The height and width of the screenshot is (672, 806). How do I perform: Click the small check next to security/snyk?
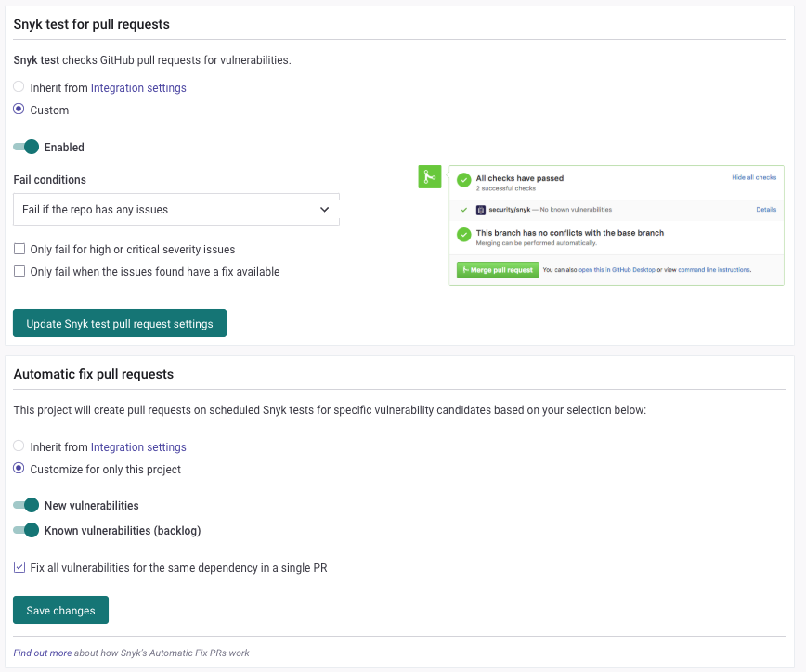(x=463, y=210)
